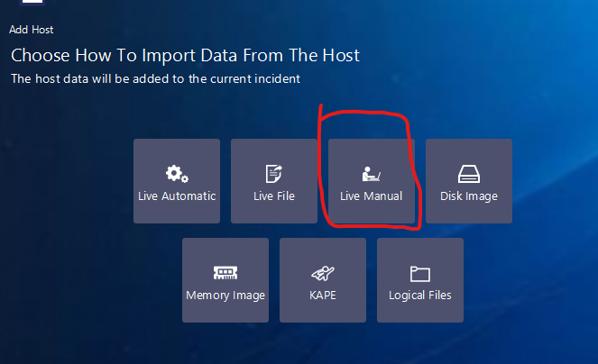The height and width of the screenshot is (364, 598).
Task: Choose the Disk Image label
Action: pyautogui.click(x=468, y=196)
